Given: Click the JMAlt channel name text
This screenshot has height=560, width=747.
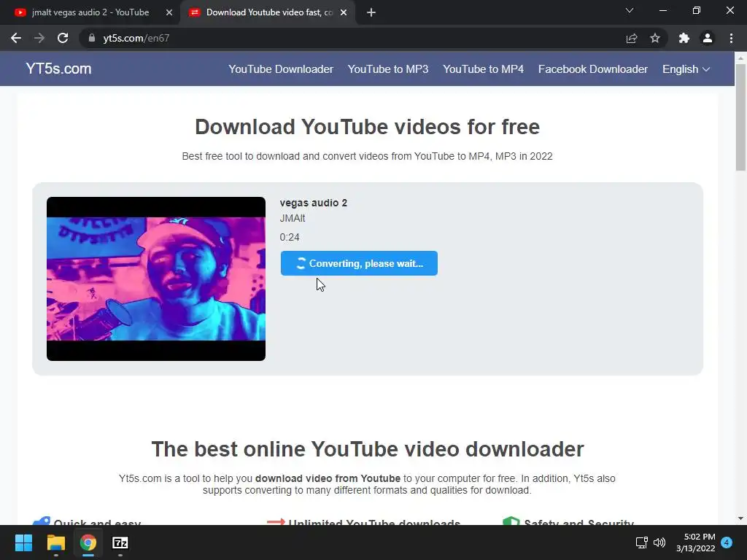Looking at the screenshot, I should (293, 218).
